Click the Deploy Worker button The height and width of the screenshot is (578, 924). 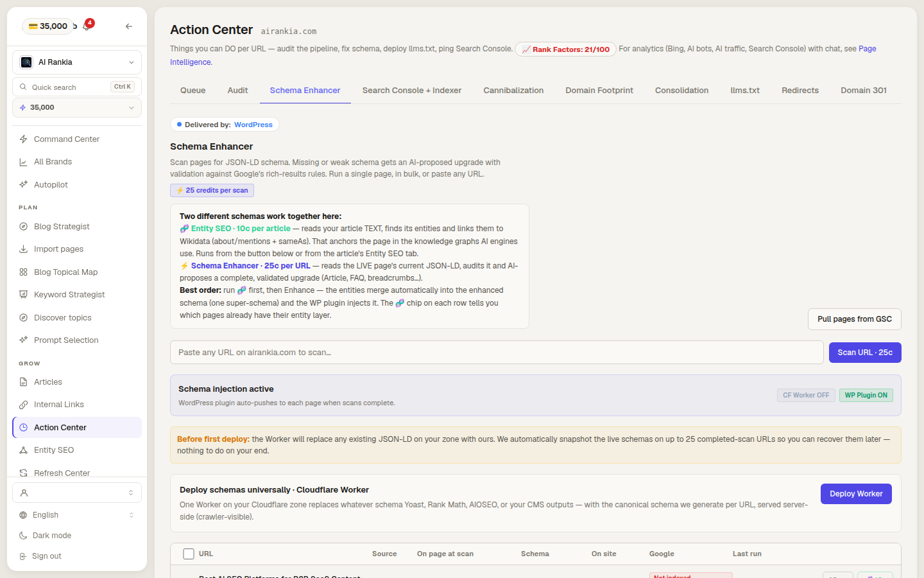(x=856, y=494)
